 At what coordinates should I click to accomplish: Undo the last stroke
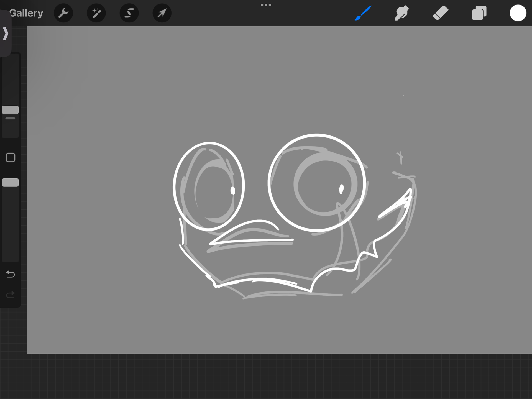(x=11, y=274)
